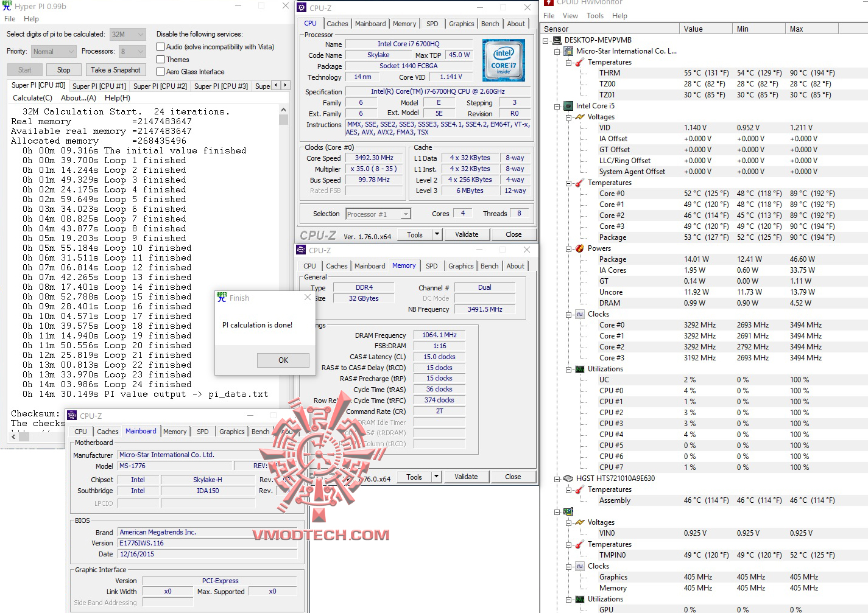Open Calculate(C) menu in Super PI
868x613 pixels.
click(x=33, y=98)
